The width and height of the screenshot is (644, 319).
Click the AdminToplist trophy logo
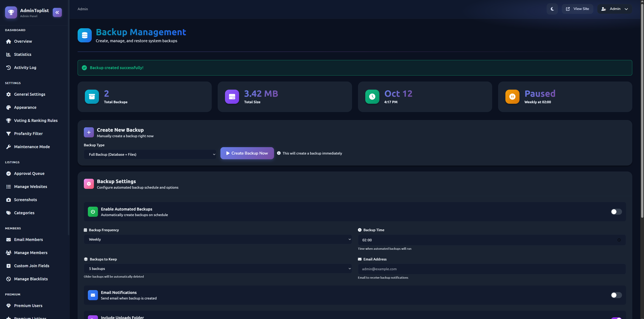coord(11,12)
